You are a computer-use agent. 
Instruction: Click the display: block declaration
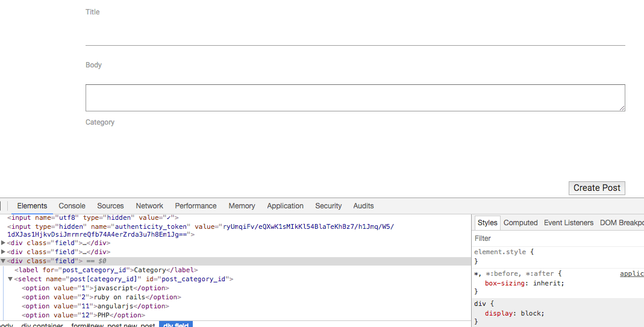(514, 313)
